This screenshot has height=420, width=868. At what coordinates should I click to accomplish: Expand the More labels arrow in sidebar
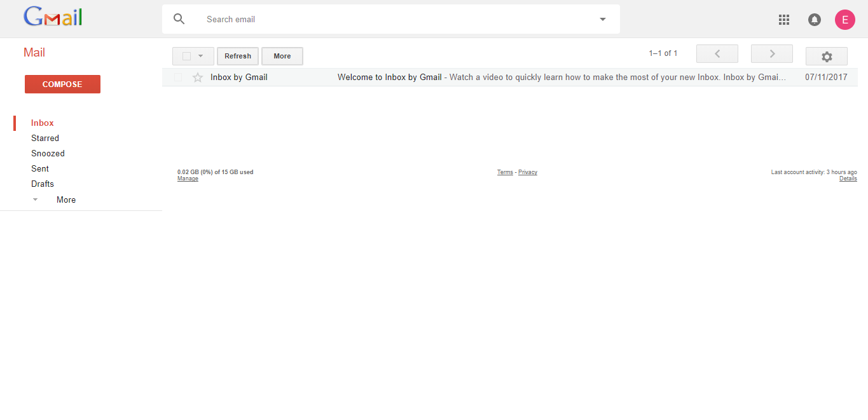coord(36,200)
